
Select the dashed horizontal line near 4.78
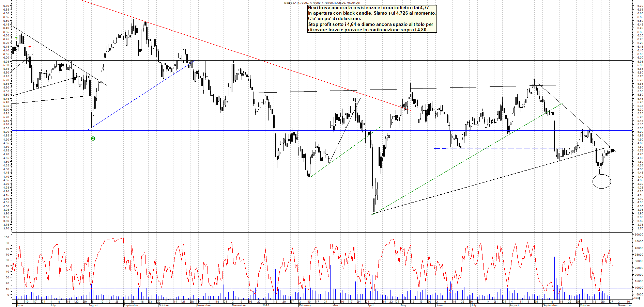point(511,148)
